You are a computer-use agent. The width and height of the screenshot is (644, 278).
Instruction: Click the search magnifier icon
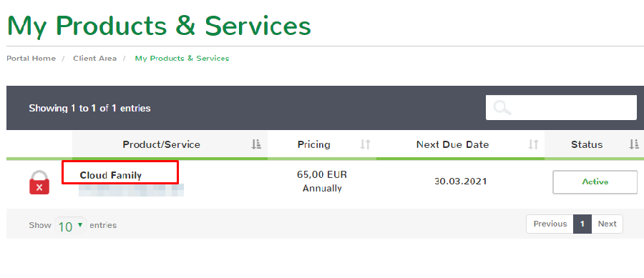coord(502,108)
